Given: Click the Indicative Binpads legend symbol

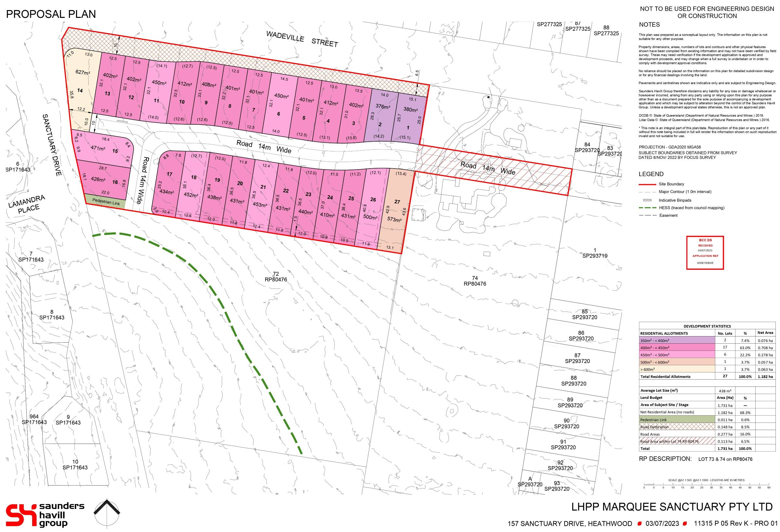Looking at the screenshot, I should click(647, 200).
